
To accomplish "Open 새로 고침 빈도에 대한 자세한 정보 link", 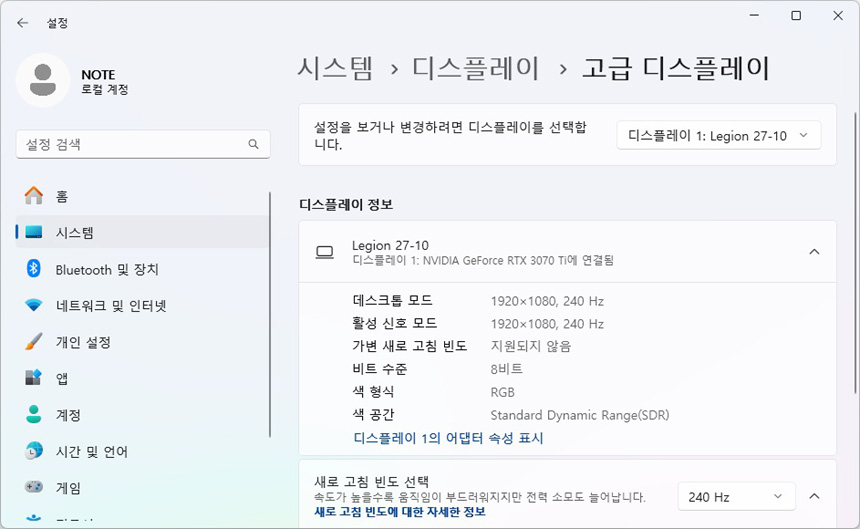I will pos(399,511).
